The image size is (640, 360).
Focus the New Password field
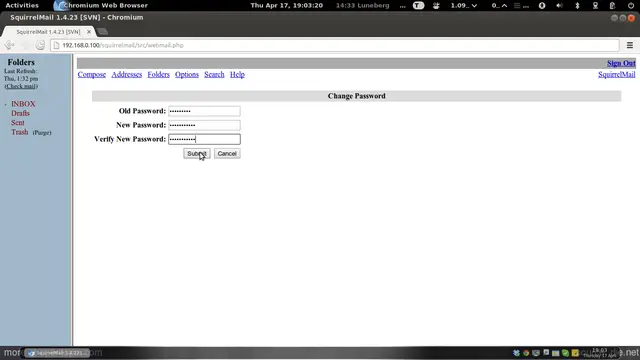tap(204, 125)
